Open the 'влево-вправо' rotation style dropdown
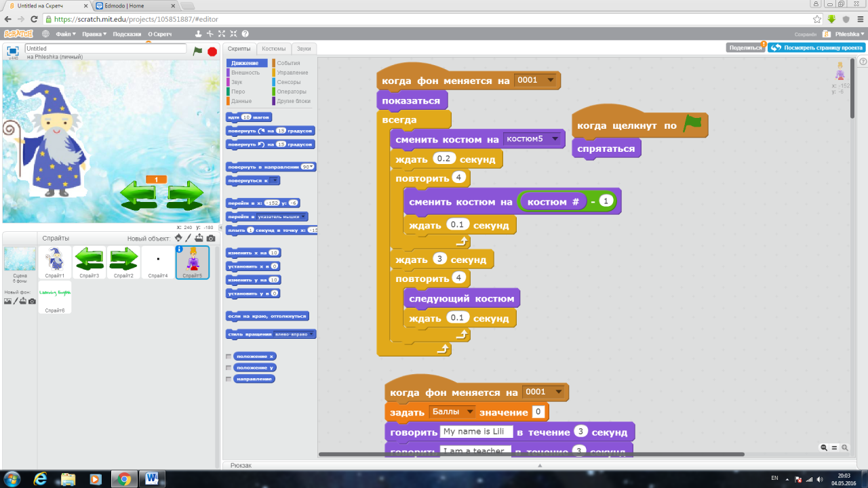 pyautogui.click(x=294, y=334)
